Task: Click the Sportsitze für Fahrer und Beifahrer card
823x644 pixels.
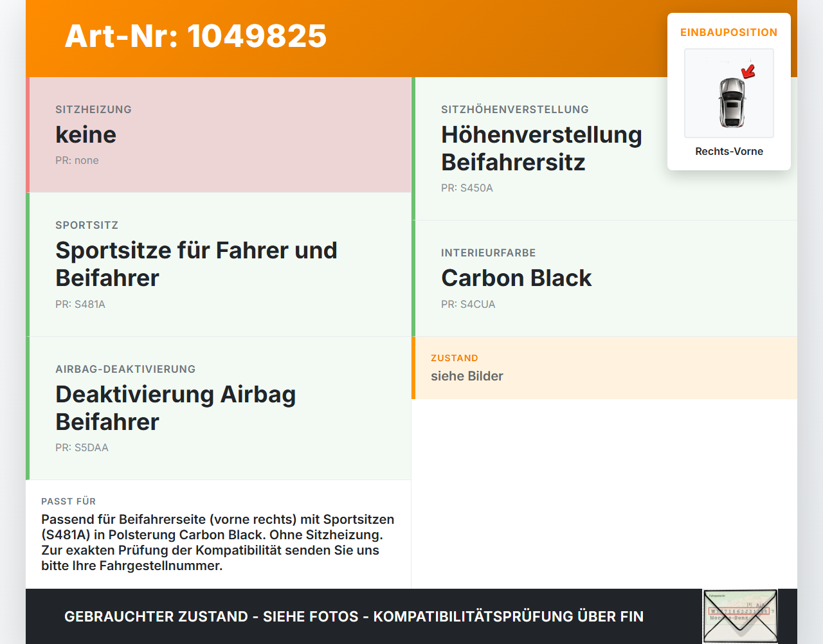Action: [x=219, y=265]
